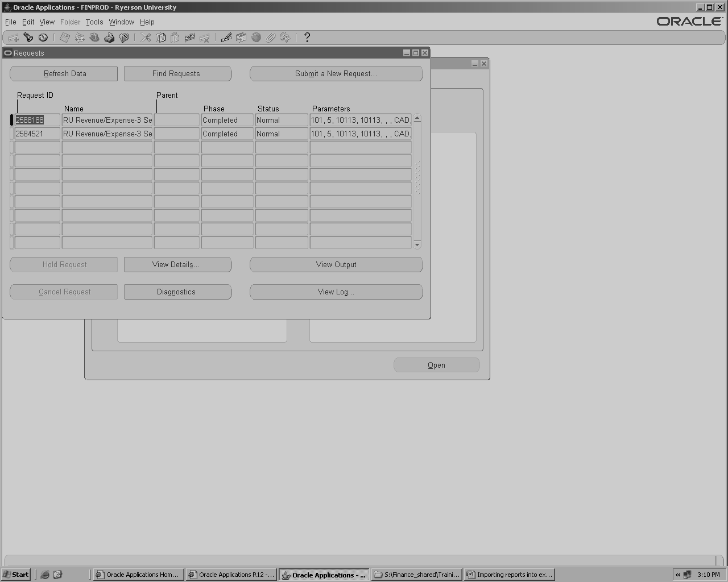
Task: Open the View menu
Action: pos(47,22)
